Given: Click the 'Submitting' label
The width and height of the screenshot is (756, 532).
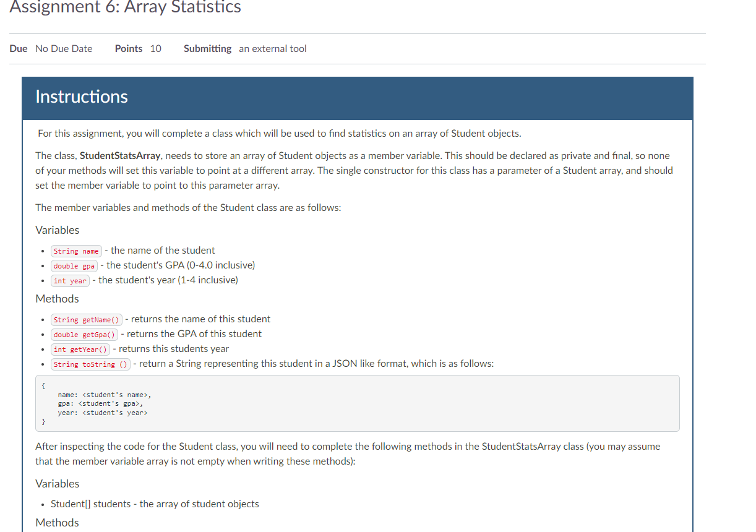Looking at the screenshot, I should [207, 49].
